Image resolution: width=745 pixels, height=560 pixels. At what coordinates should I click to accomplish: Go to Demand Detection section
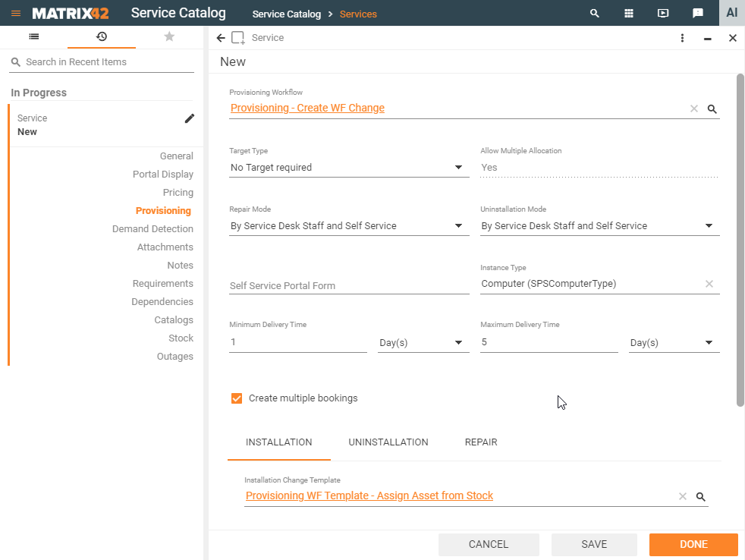[x=152, y=229]
